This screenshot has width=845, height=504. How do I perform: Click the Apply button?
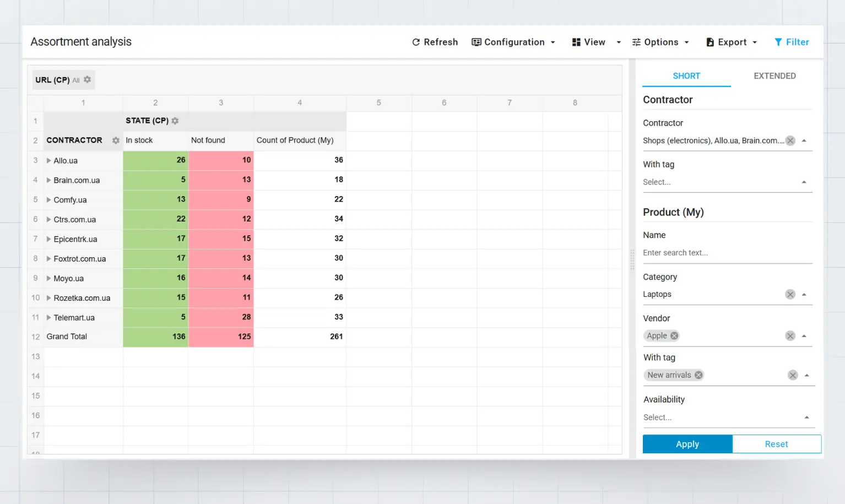[687, 444]
